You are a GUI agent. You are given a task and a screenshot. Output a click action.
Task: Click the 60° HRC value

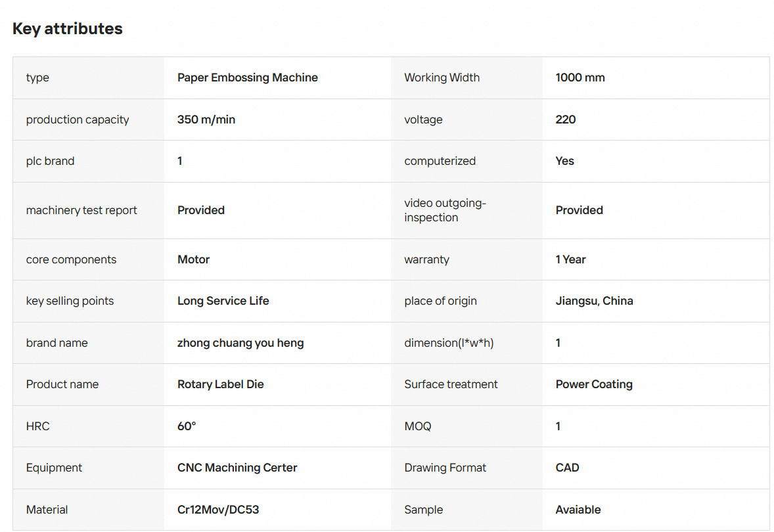pos(187,426)
